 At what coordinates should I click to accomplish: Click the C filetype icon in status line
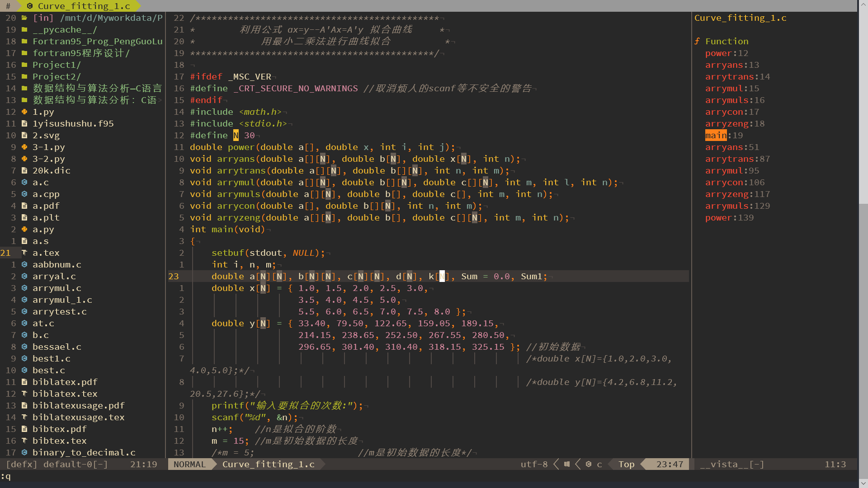pos(589,464)
